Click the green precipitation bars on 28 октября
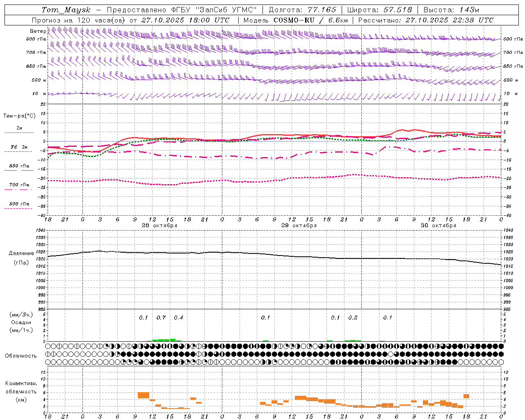The image size is (525, 420). tap(167, 340)
